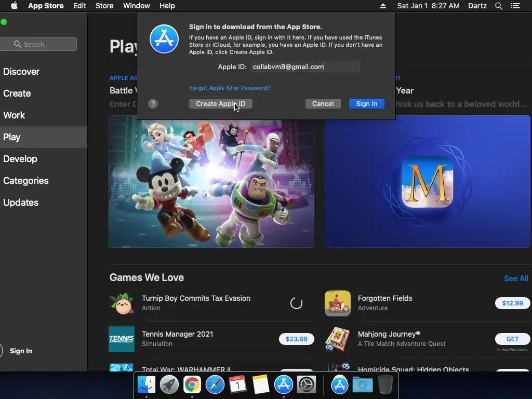Launch Google Chrome from the Dock
532x399 pixels.
192,385
